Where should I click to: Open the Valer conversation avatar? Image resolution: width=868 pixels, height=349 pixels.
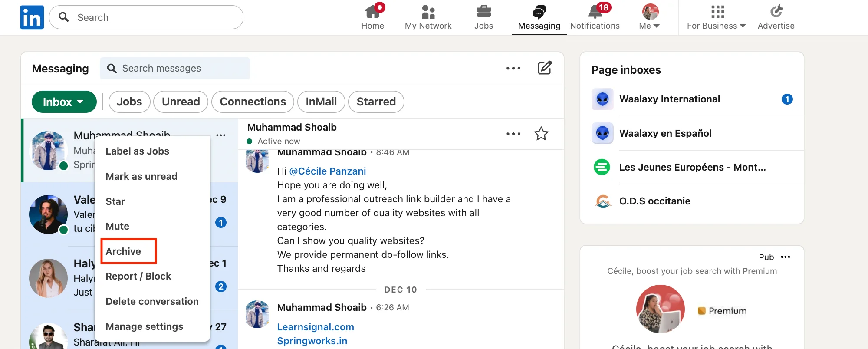point(49,214)
